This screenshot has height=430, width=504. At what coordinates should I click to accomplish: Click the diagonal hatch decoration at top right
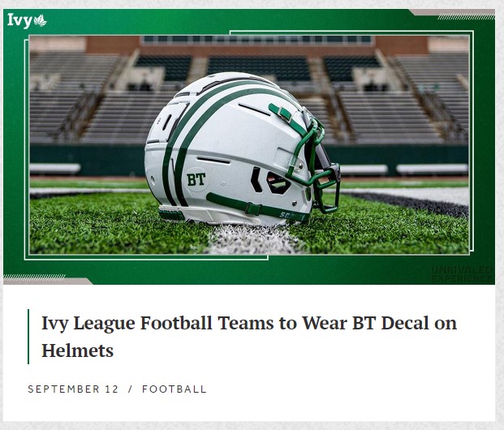point(466,17)
